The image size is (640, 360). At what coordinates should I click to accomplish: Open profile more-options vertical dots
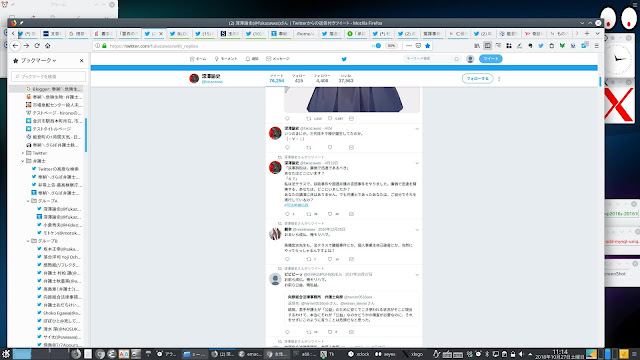pos(499,78)
